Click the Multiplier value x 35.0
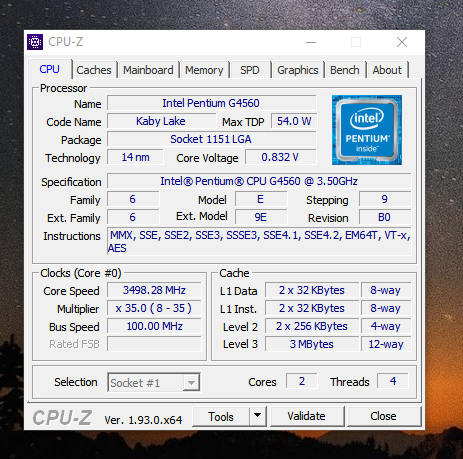The height and width of the screenshot is (459, 463). coord(154,308)
